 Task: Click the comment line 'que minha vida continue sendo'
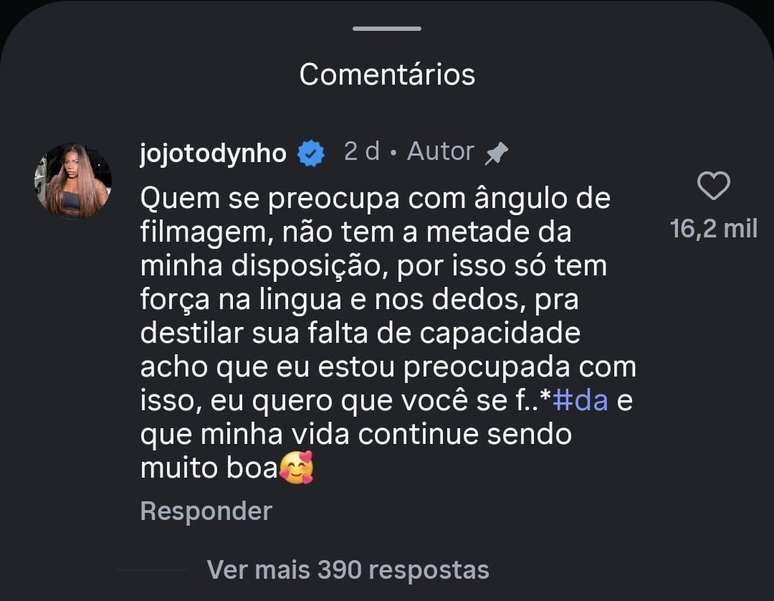(x=355, y=436)
